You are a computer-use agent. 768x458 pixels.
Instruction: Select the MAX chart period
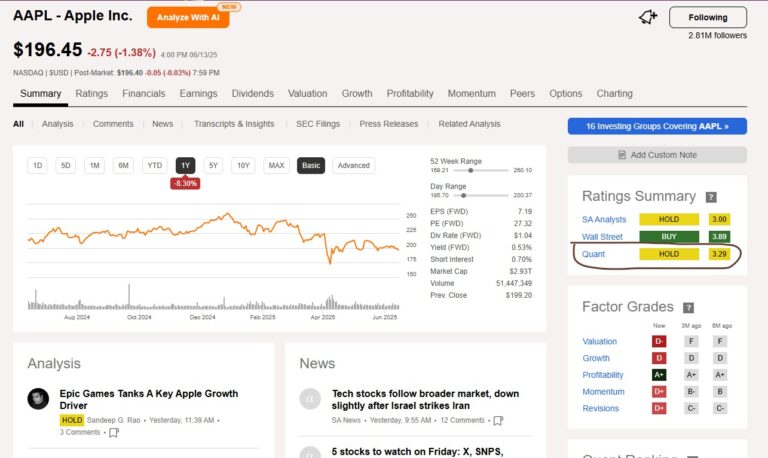click(x=276, y=166)
